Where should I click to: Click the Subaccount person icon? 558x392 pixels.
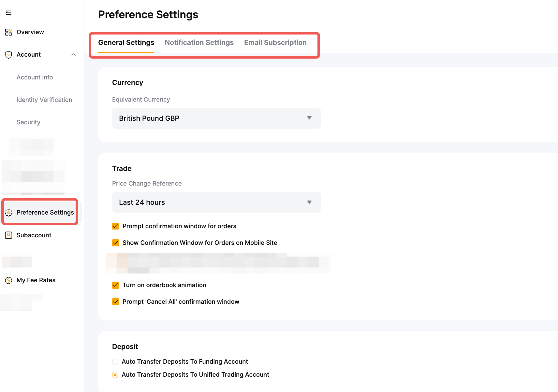[9, 235]
